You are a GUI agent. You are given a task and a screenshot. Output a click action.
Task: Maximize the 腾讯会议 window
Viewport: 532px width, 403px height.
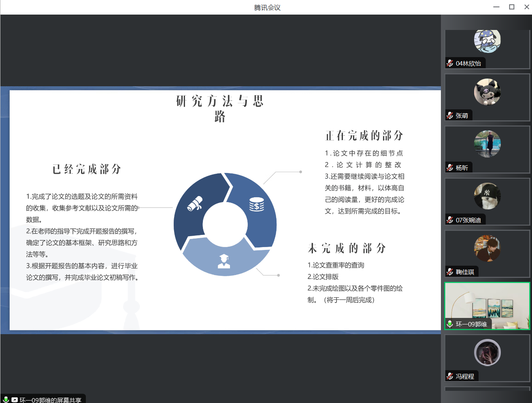(512, 7)
